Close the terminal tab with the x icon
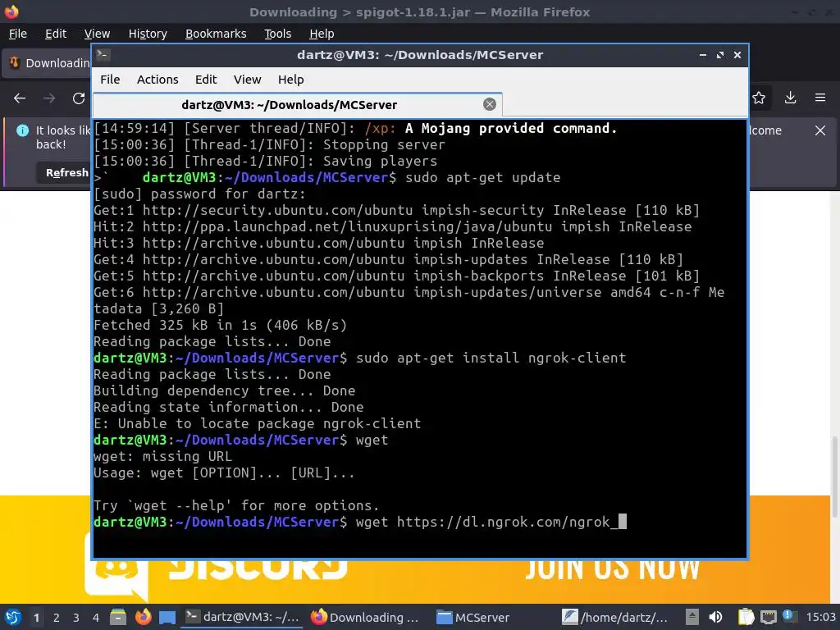The width and height of the screenshot is (840, 630). (x=489, y=104)
